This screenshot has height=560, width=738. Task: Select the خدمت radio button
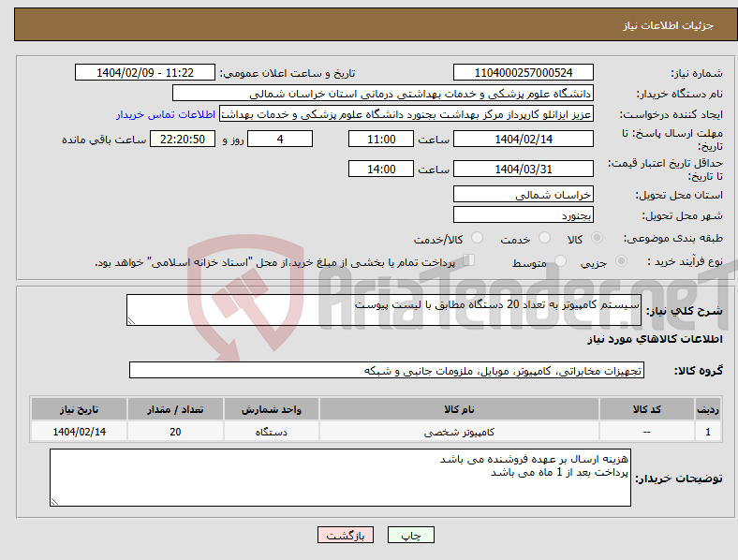544,238
